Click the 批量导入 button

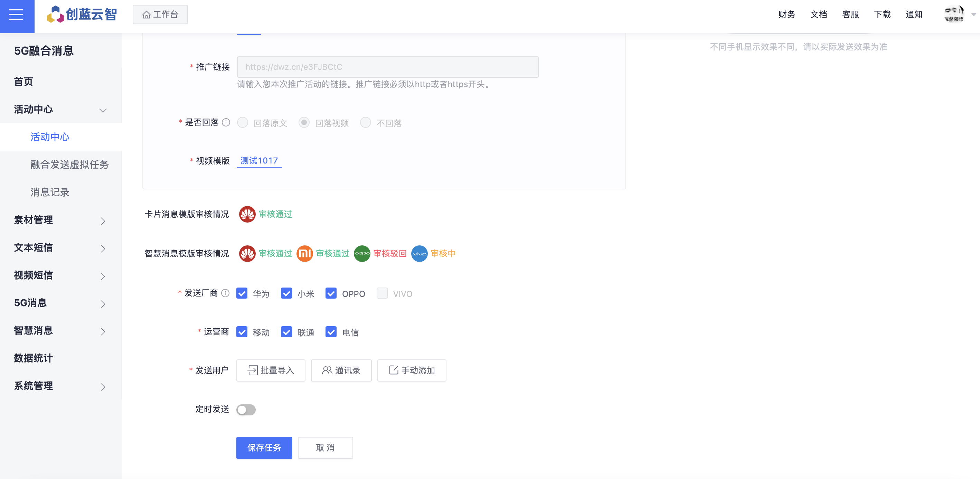tap(271, 370)
